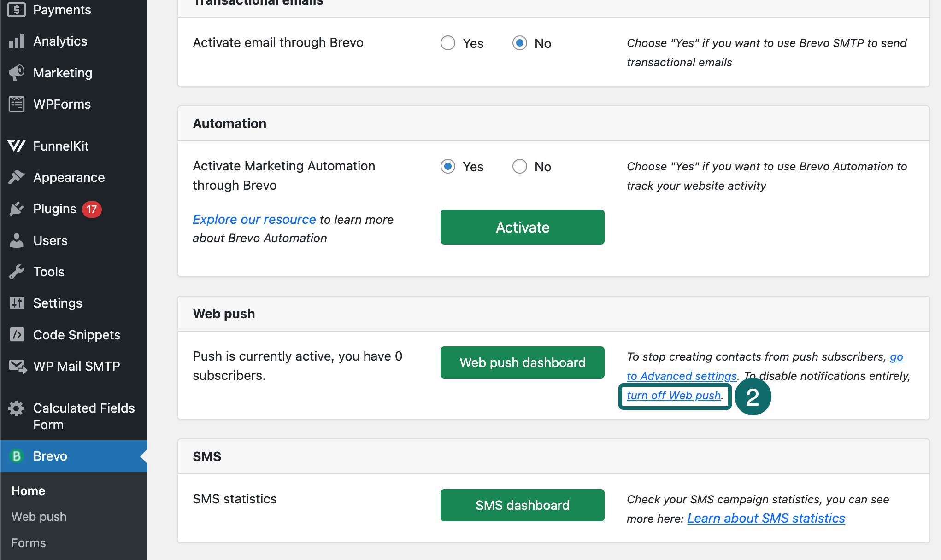The image size is (941, 560).
Task: Select No for Marketing Automation through Brevo
Action: pos(520,166)
